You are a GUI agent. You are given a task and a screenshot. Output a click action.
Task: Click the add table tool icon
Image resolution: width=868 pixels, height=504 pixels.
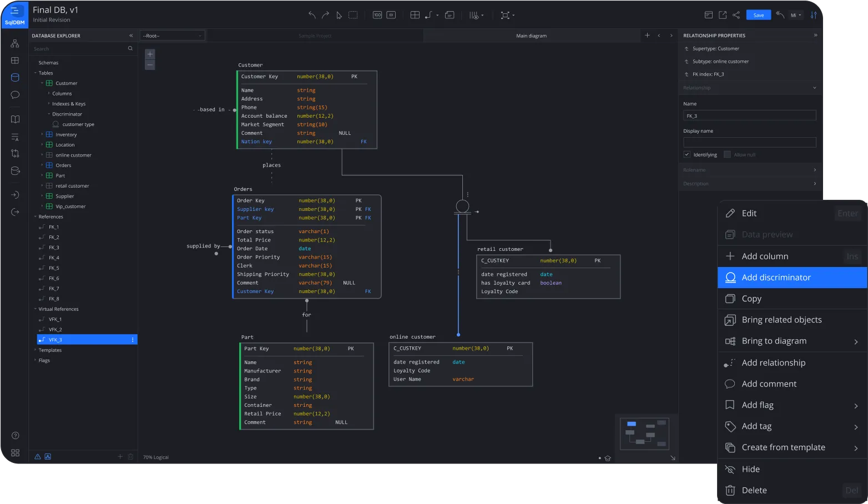coord(415,15)
